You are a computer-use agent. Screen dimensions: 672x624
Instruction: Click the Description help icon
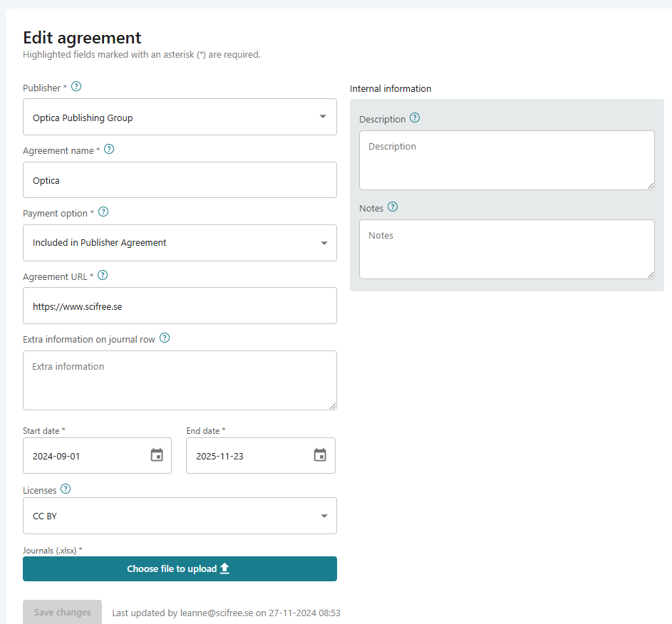tap(415, 118)
